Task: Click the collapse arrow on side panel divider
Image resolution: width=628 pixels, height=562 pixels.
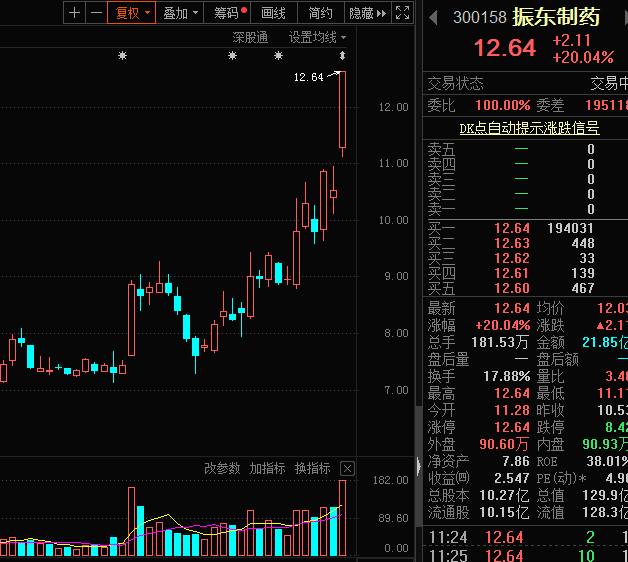Action: [418, 465]
